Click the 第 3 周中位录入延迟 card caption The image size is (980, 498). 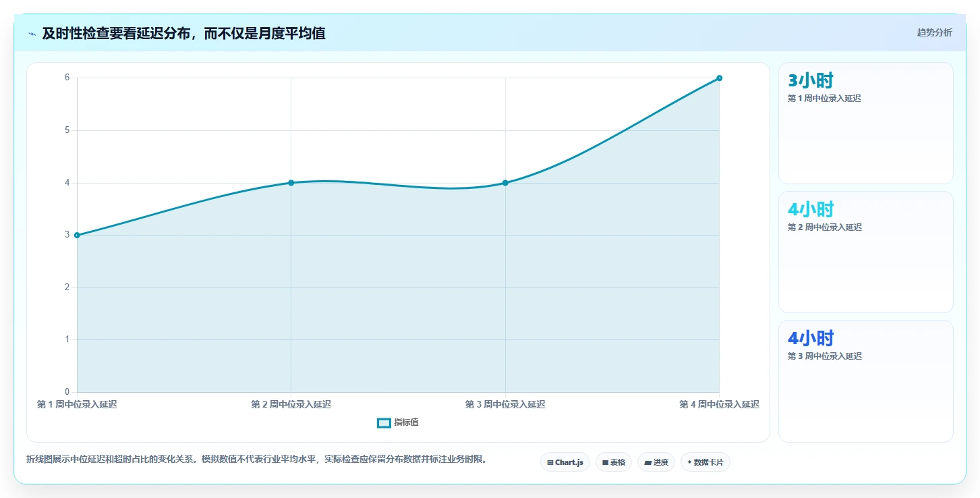pyautogui.click(x=825, y=356)
